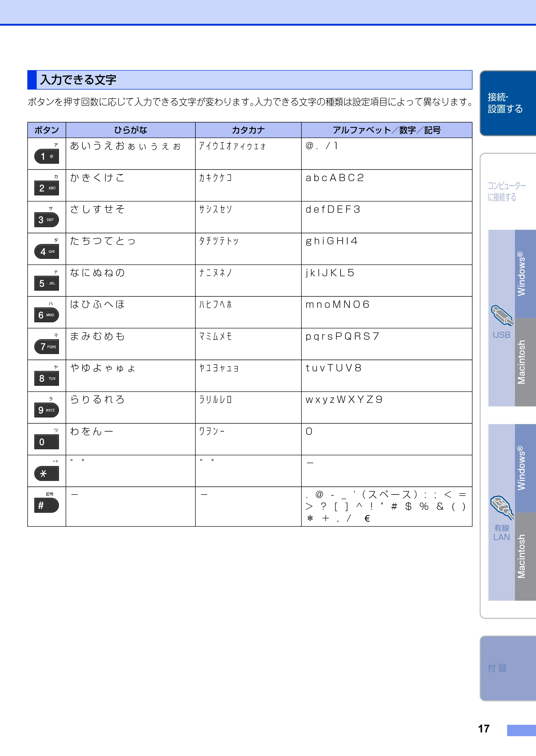This screenshot has width=536, height=756.
Task: Click the 8 TUV keypad button icon
Action: pos(47,378)
